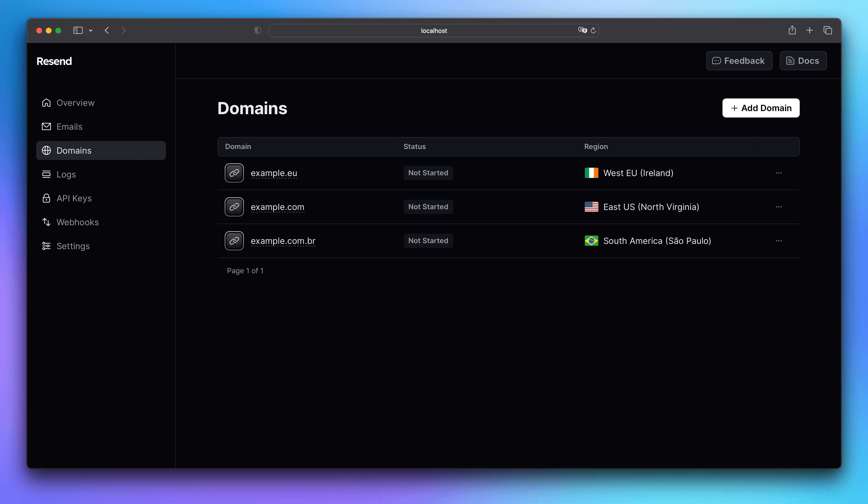
Task: Send Feedback using the feedback button
Action: tap(739, 61)
